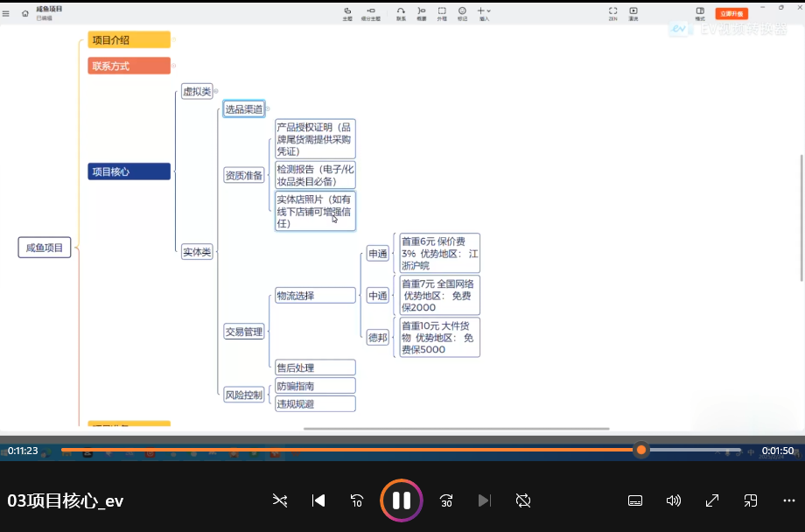This screenshot has width=805, height=532.
Task: Expand the 虚拟类 collapse marker
Action: point(216,91)
